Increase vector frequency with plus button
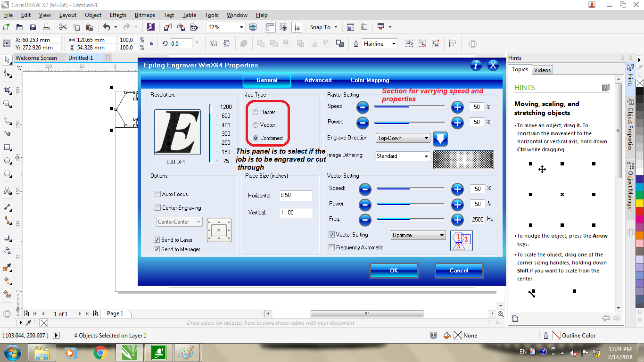 click(x=457, y=220)
